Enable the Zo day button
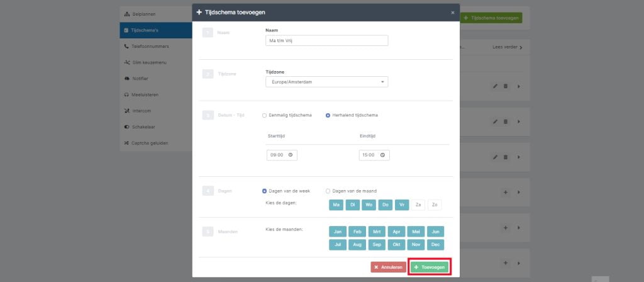Viewport: 644px width, 282px height. pos(435,205)
